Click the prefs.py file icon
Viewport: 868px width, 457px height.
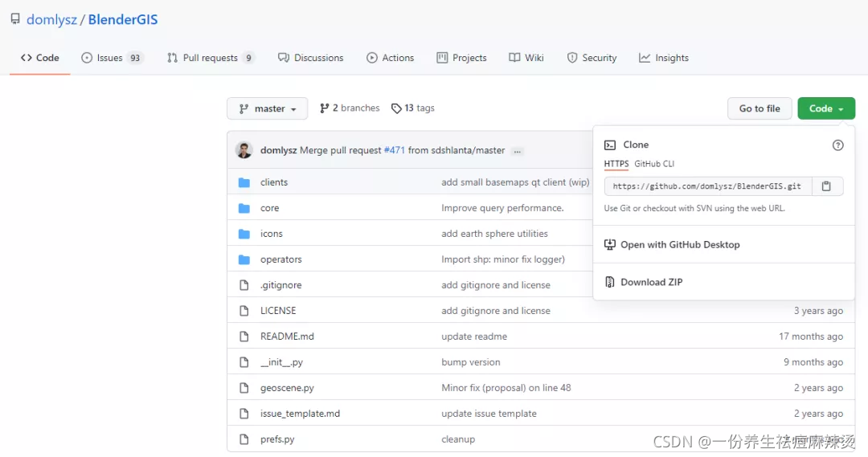(244, 439)
